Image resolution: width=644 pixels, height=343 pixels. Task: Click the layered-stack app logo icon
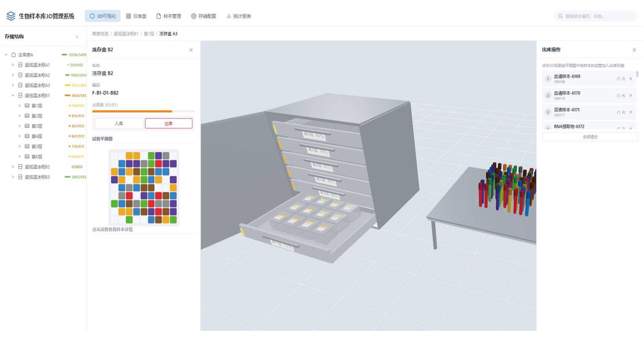pyautogui.click(x=11, y=16)
